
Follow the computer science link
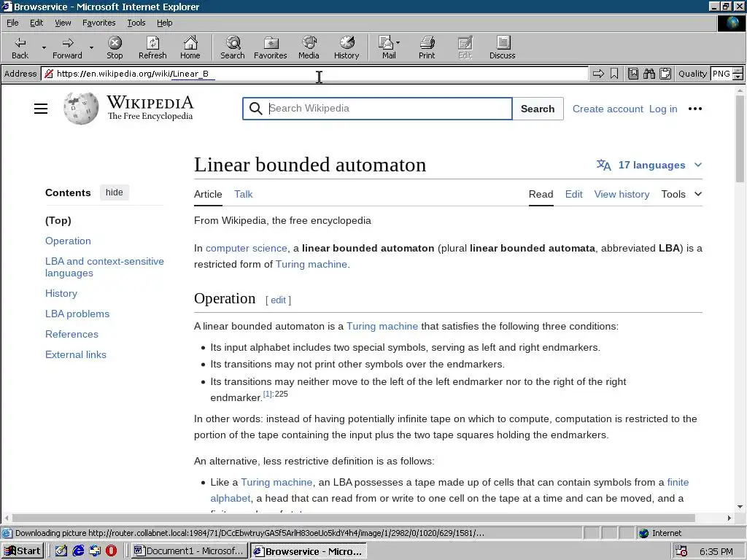(x=247, y=248)
